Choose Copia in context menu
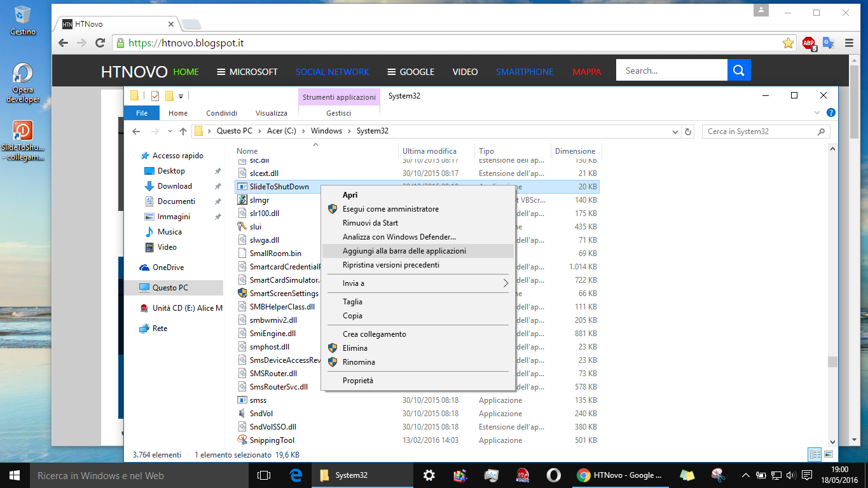This screenshot has width=868, height=488. tap(418, 316)
